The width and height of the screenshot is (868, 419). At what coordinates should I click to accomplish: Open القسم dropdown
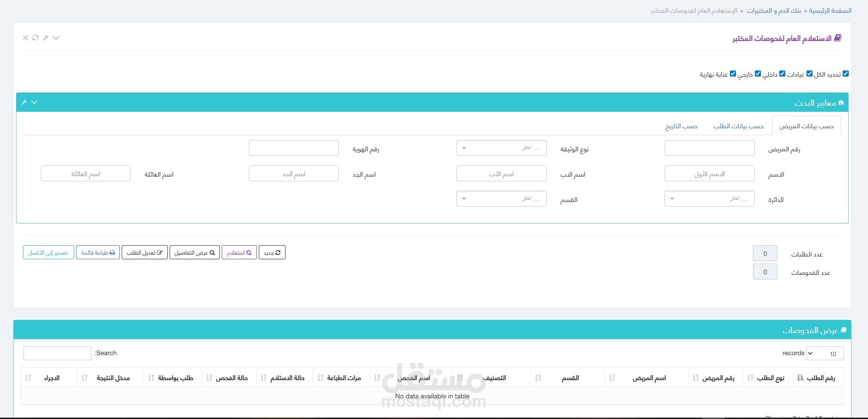pyautogui.click(x=502, y=199)
